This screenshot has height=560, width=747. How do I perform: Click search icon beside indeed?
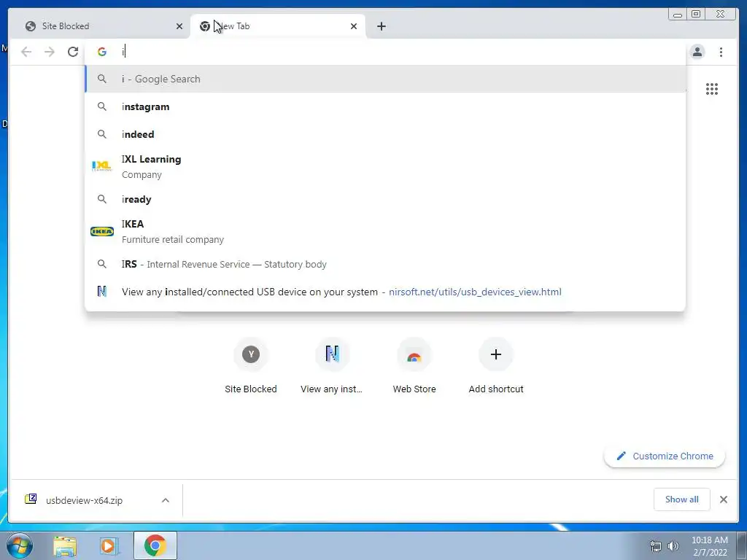click(x=102, y=134)
